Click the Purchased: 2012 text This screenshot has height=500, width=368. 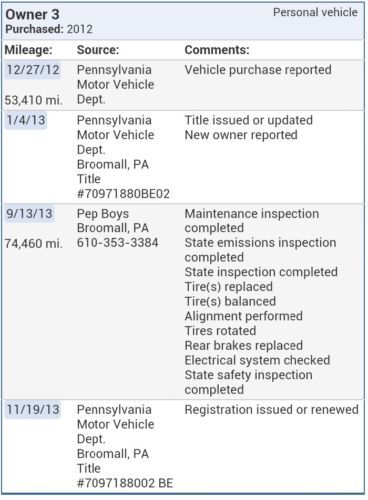pos(49,29)
